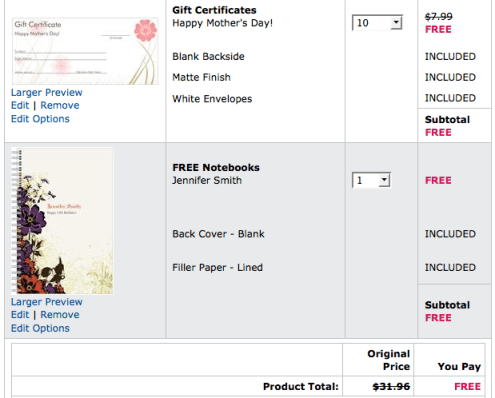Remove the Gift Certificates from cart
The image size is (495, 398).
tap(60, 105)
